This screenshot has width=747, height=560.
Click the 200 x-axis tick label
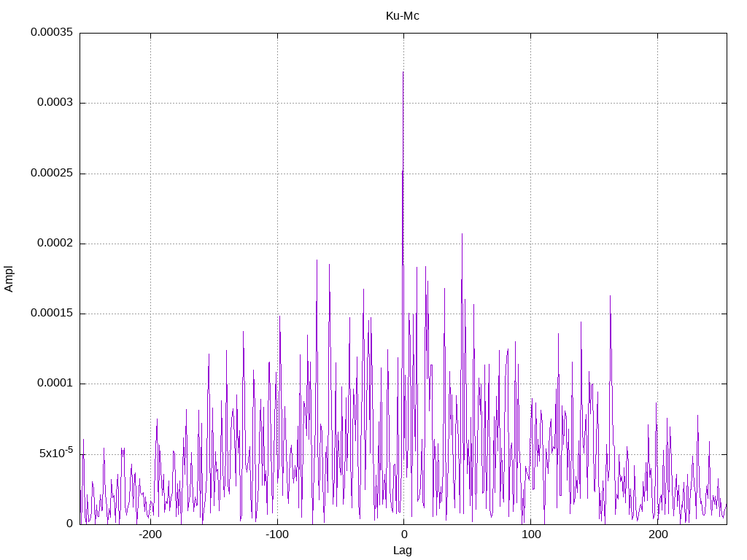point(657,534)
